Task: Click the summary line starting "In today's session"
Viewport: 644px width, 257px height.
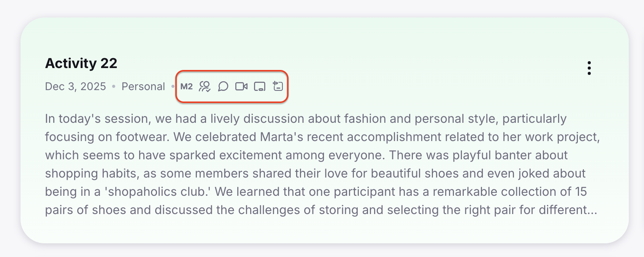Action: 305,119
